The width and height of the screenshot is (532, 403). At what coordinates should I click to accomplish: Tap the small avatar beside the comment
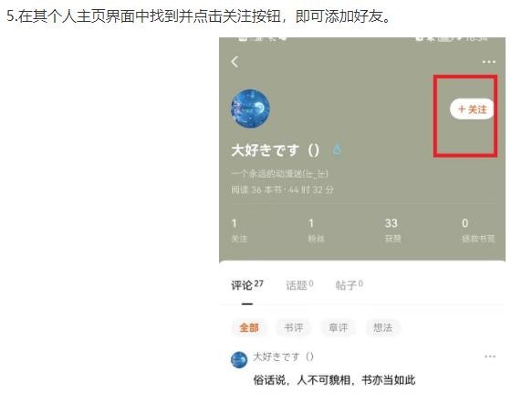coord(239,360)
